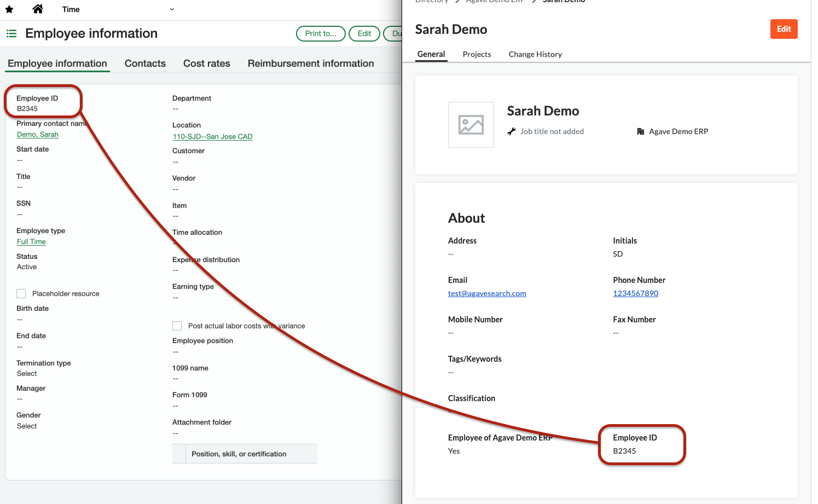The width and height of the screenshot is (818, 504).
Task: Click the green outlined Edit button
Action: pyautogui.click(x=364, y=33)
